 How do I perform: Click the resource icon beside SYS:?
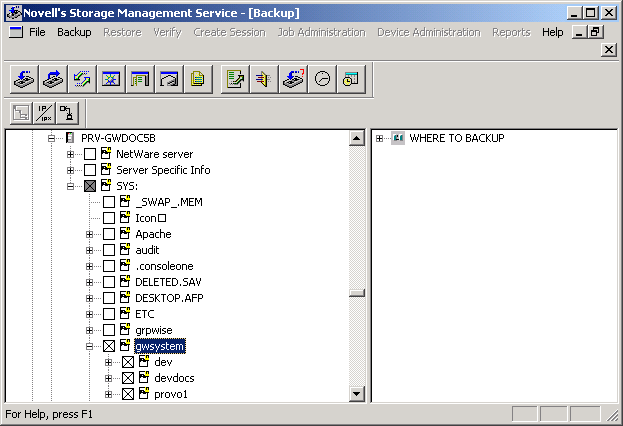pos(106,185)
